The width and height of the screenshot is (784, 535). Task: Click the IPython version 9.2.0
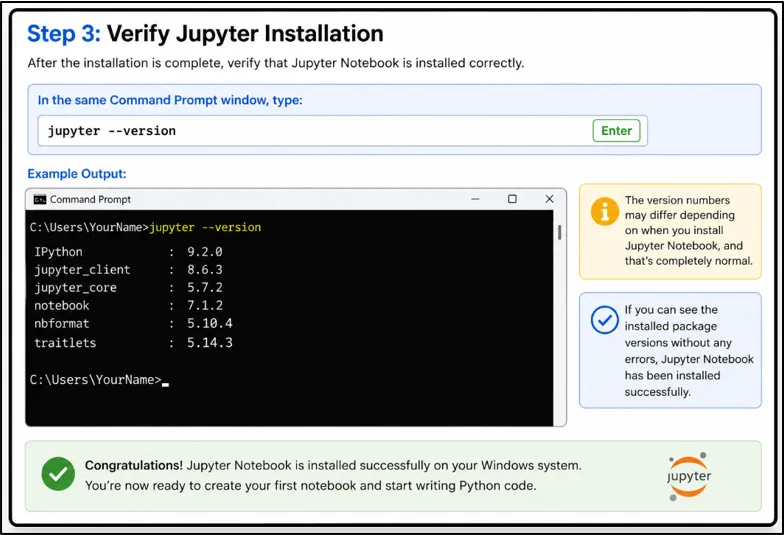click(204, 252)
